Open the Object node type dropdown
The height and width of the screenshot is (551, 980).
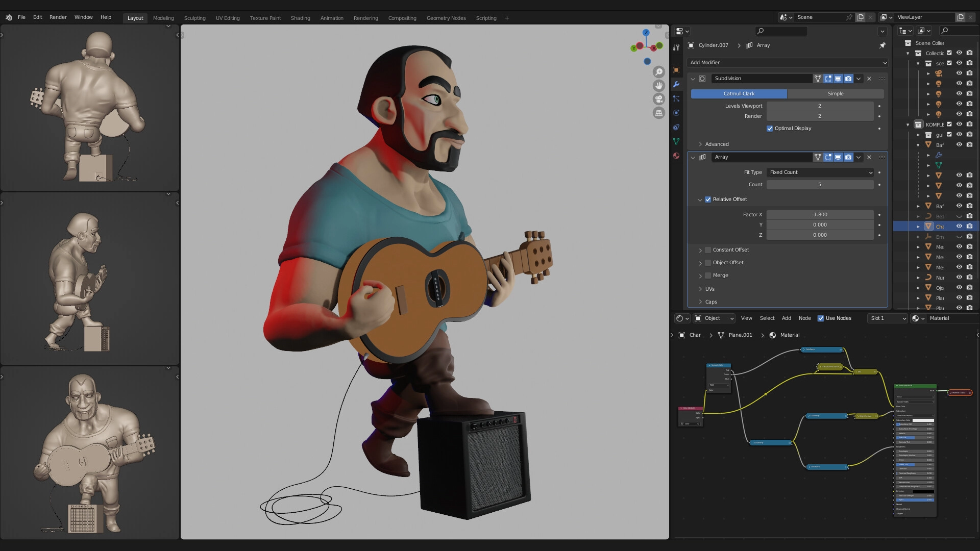(714, 318)
